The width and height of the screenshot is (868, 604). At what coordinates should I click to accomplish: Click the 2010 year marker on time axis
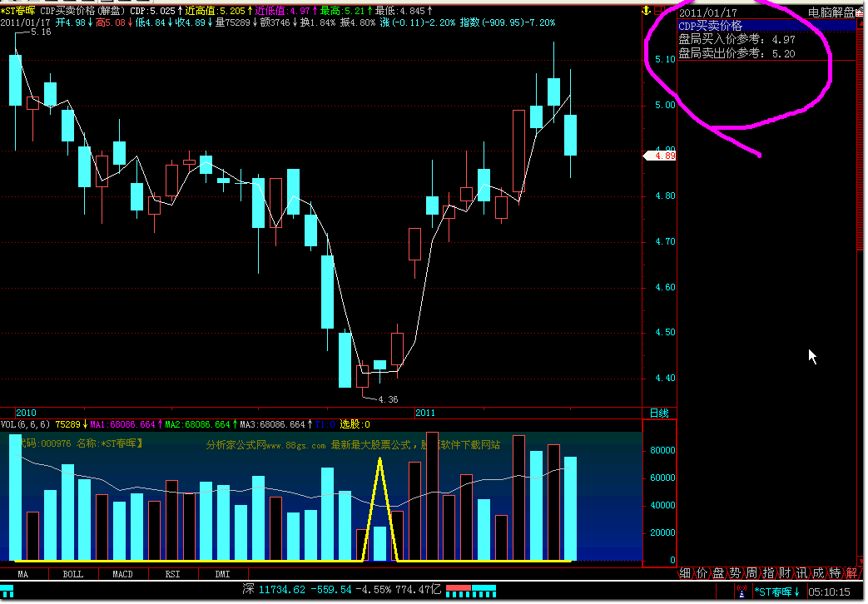coord(26,413)
